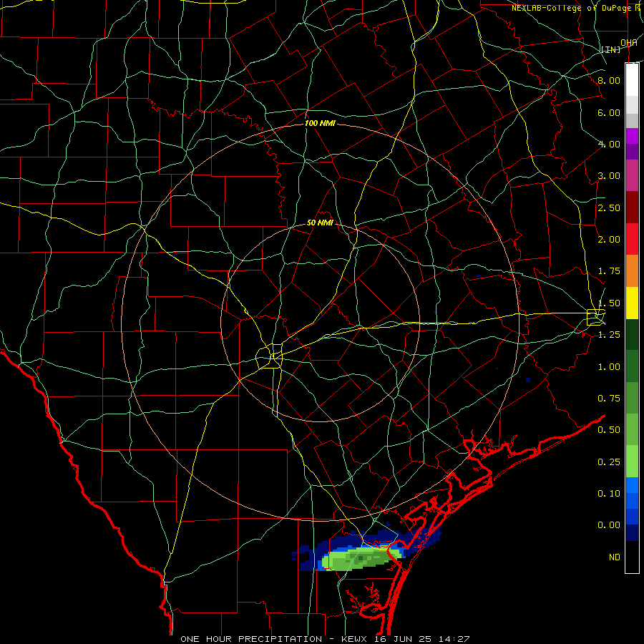The height and width of the screenshot is (644, 644).
Task: Click the bright magenta swatch in the legend
Action: (632, 136)
